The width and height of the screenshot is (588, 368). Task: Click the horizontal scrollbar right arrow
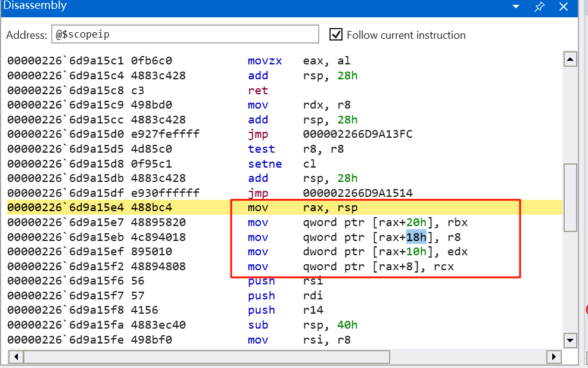click(x=554, y=357)
